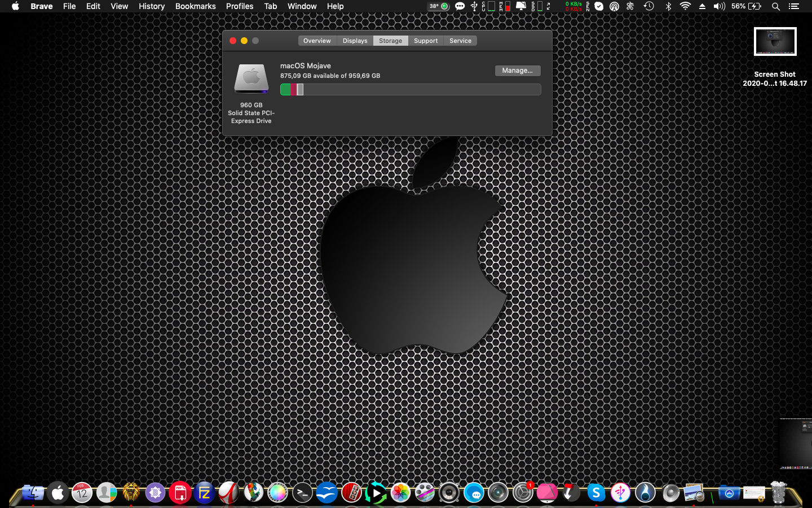Open the AirPlay display menu bar icon

point(520,6)
